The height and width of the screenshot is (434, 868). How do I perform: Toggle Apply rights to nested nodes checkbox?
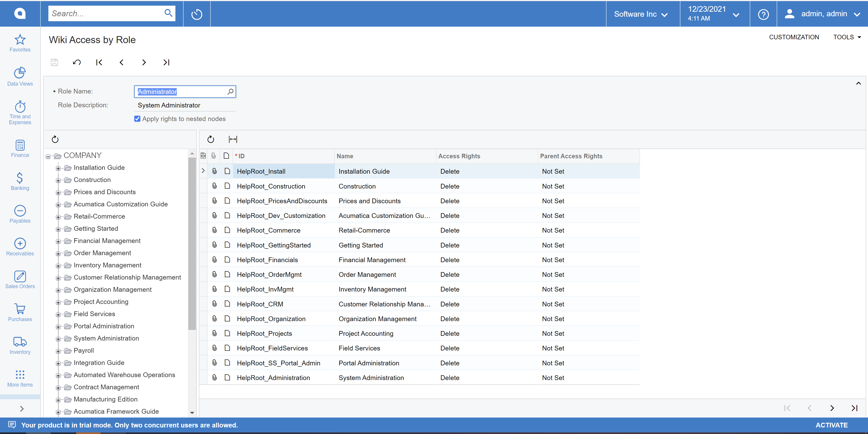coord(137,119)
